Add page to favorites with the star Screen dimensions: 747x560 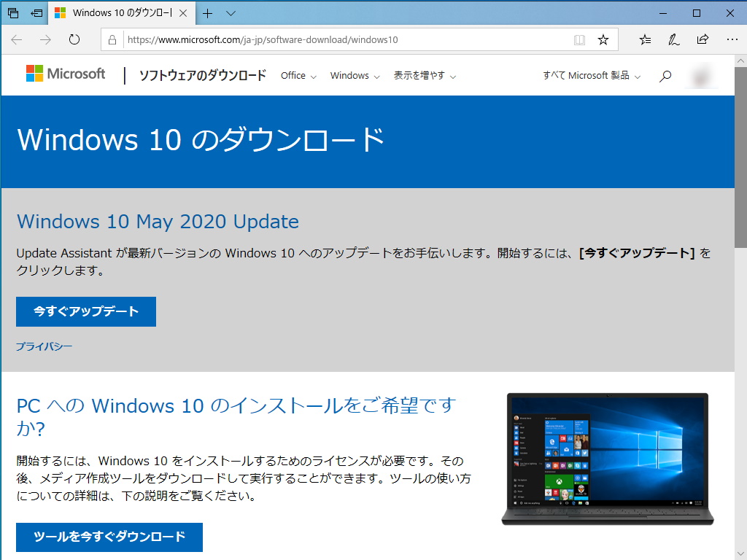[603, 40]
